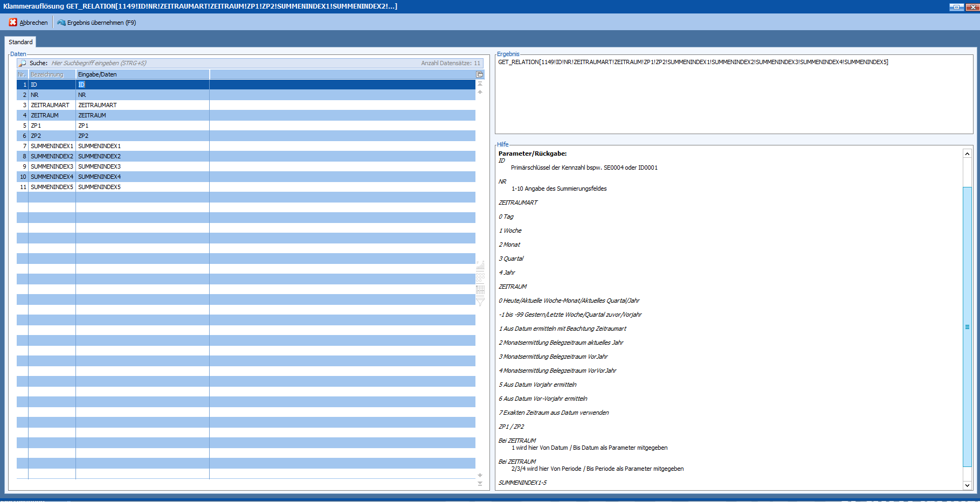
Task: Click the Abbrechen button
Action: 29,23
